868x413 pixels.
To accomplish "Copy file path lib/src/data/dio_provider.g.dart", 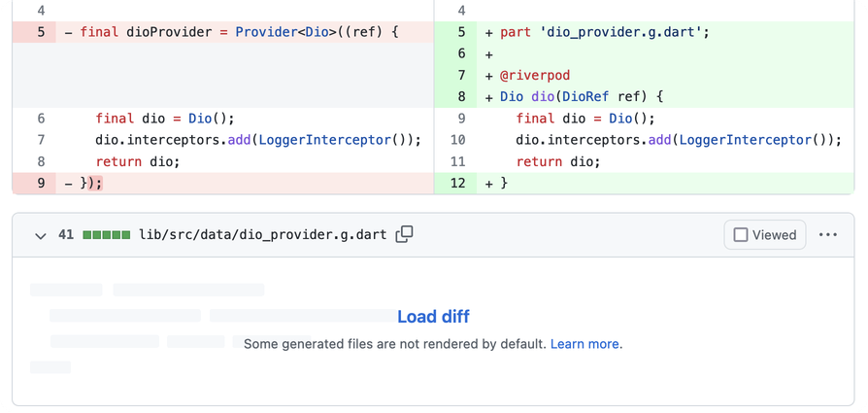I will [404, 234].
